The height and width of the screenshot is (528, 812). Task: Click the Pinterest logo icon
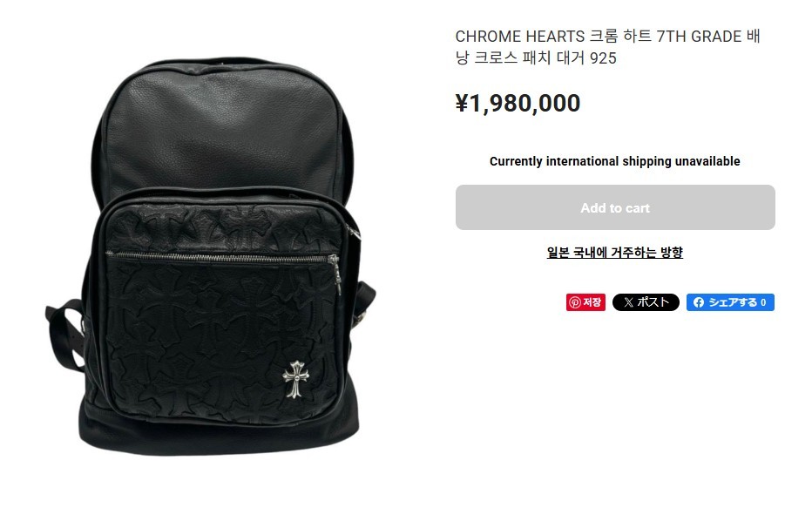[574, 302]
